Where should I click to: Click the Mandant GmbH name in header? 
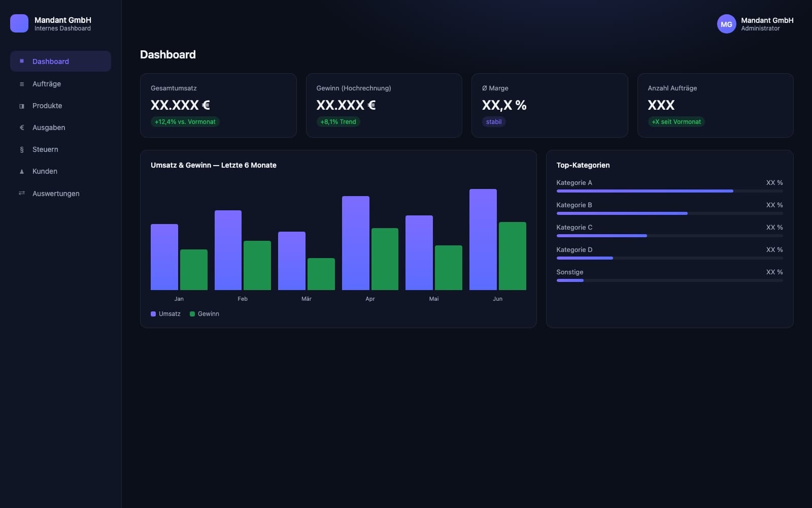pos(767,20)
